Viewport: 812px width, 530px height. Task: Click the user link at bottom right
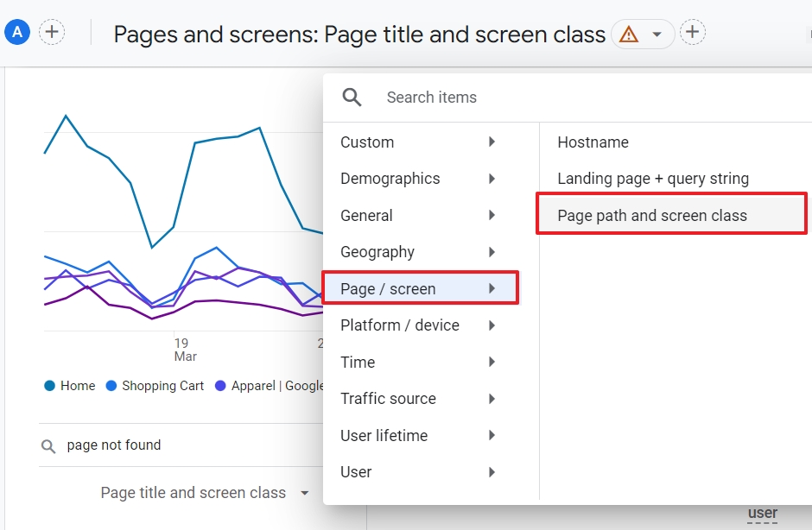pos(763,513)
